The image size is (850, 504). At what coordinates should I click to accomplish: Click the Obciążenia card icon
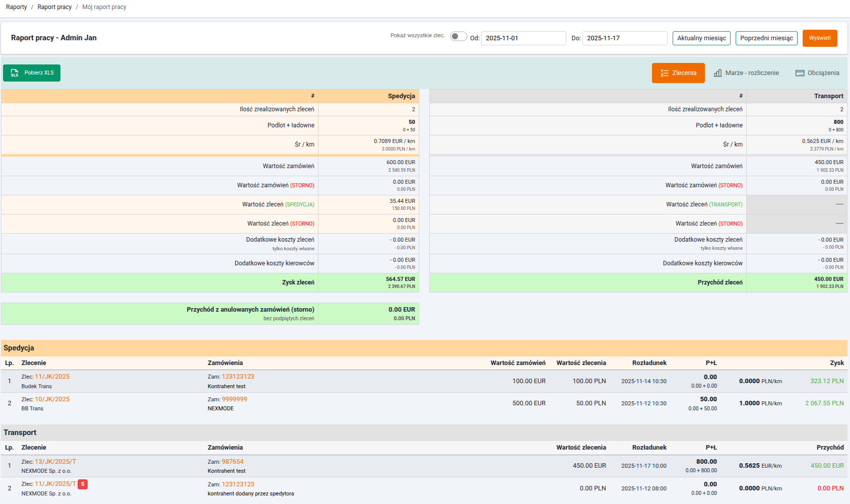click(800, 73)
